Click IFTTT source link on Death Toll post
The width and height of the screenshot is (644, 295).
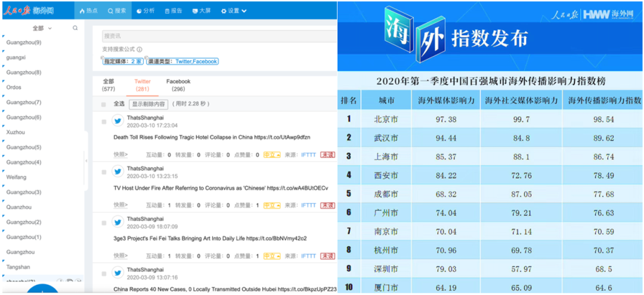[x=308, y=155]
